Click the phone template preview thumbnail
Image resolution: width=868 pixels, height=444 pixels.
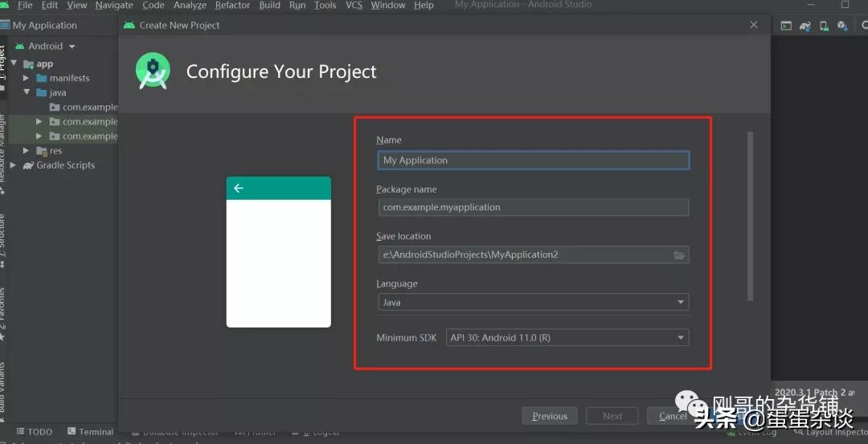(x=278, y=252)
